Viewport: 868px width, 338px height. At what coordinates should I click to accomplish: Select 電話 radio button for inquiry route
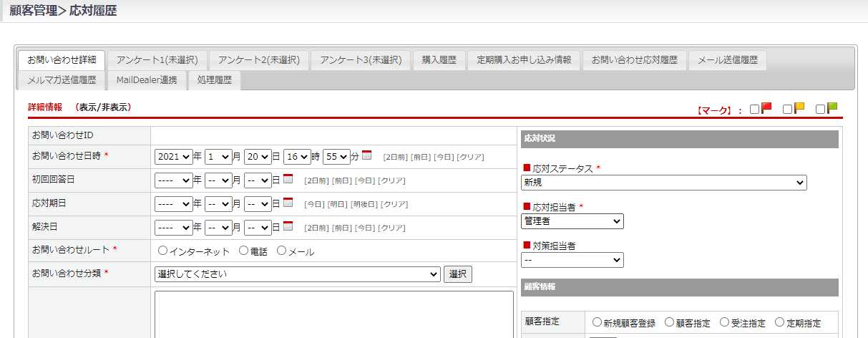pos(243,251)
